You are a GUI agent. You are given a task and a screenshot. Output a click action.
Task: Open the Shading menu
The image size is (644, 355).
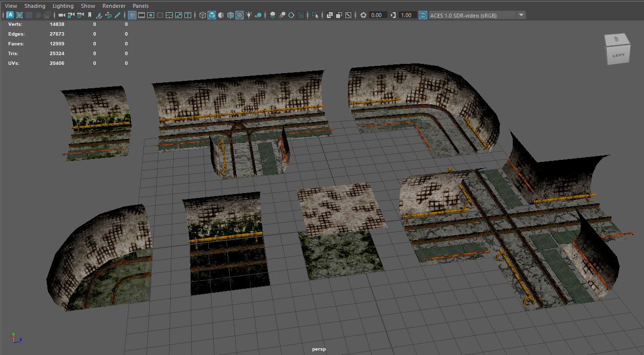[x=35, y=6]
